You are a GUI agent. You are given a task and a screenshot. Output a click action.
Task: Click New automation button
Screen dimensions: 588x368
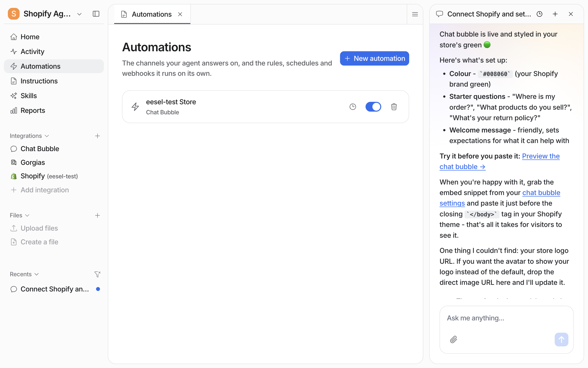374,58
